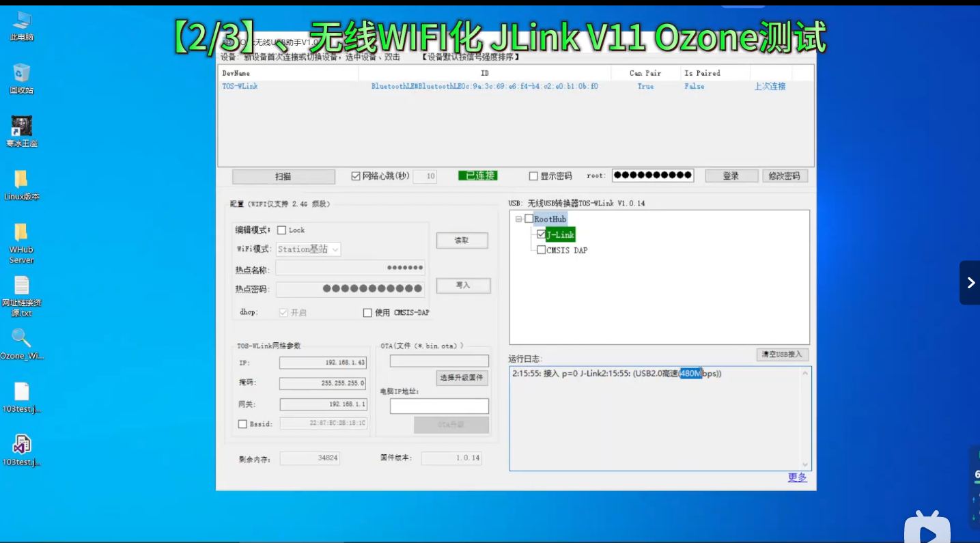Screen dimensions: 980x543
Task: Open the Linux版本 folder icon
Action: [22, 184]
